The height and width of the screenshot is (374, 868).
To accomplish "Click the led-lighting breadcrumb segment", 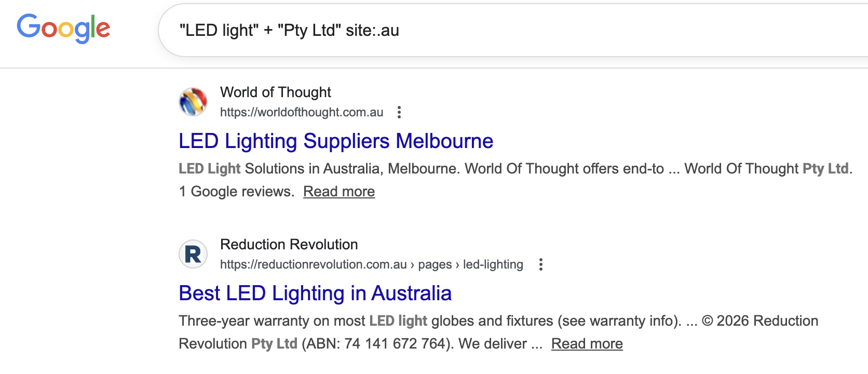I will (493, 264).
